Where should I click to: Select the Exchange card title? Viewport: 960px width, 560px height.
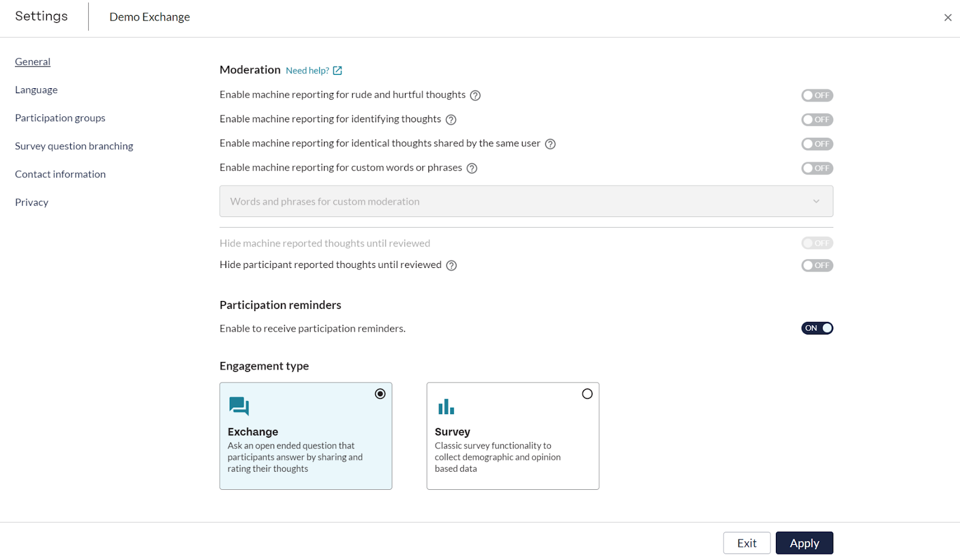[253, 432]
